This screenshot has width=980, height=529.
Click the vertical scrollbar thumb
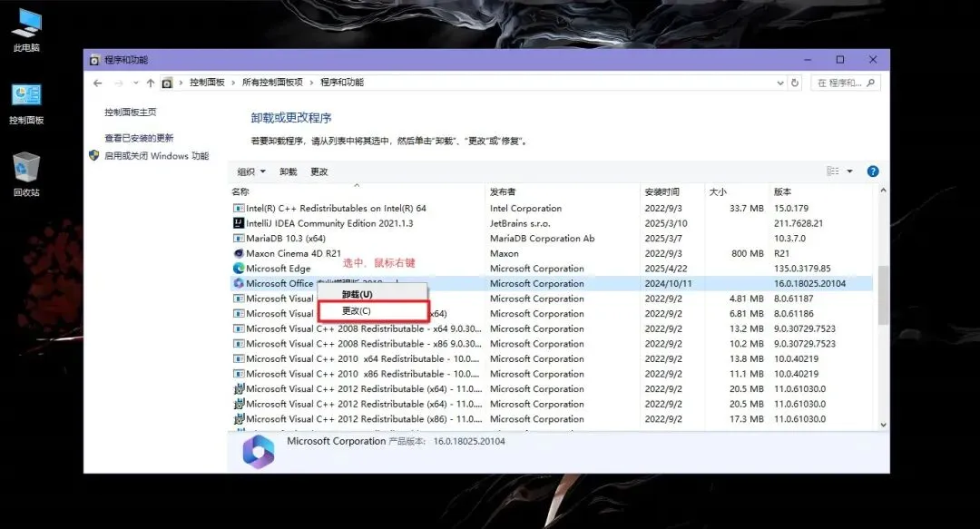[x=883, y=295]
